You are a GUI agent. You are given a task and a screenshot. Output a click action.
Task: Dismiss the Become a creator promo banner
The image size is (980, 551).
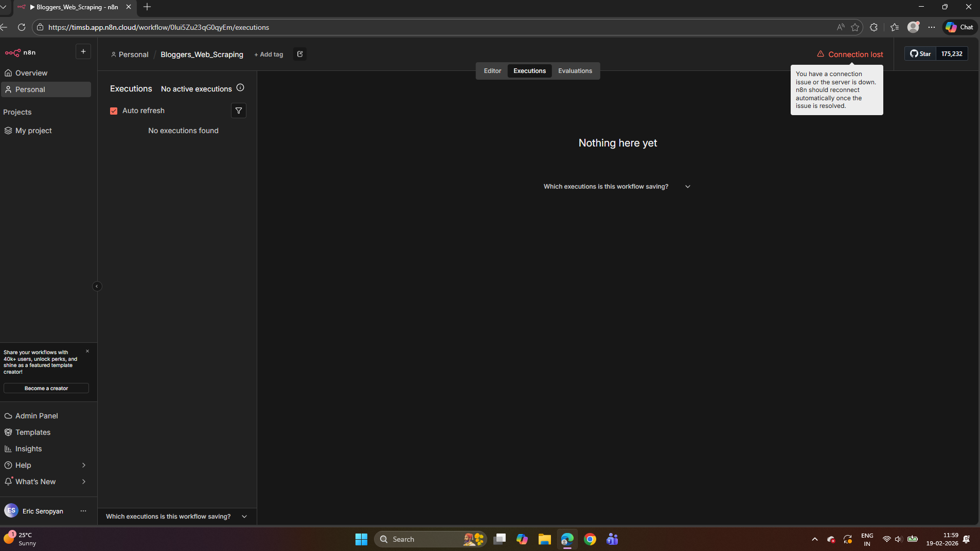(x=87, y=351)
